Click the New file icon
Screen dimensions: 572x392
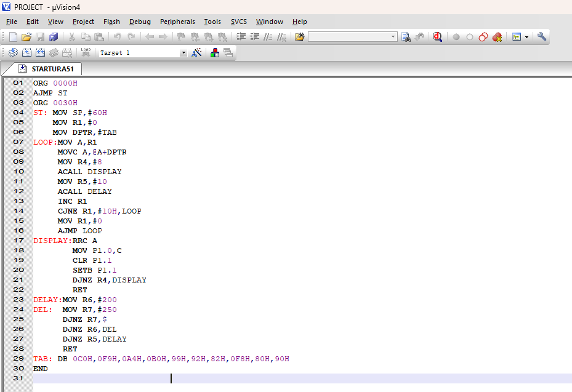[x=13, y=37]
